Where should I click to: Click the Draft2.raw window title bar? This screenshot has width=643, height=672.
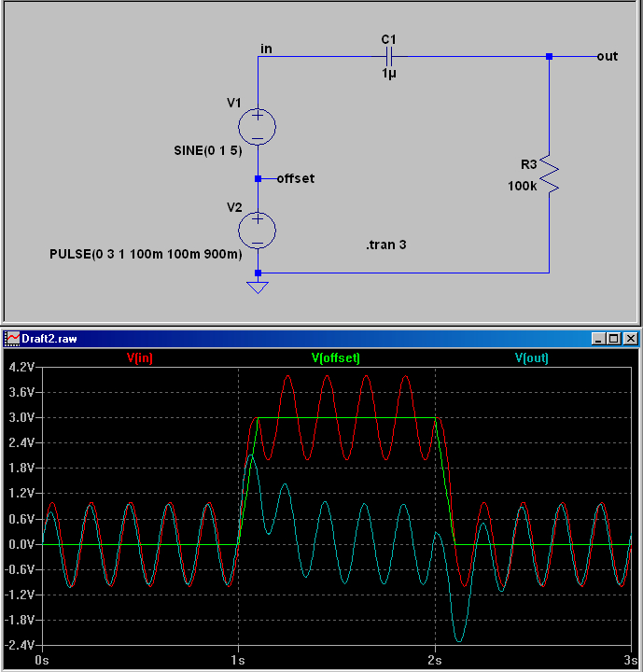pyautogui.click(x=321, y=339)
